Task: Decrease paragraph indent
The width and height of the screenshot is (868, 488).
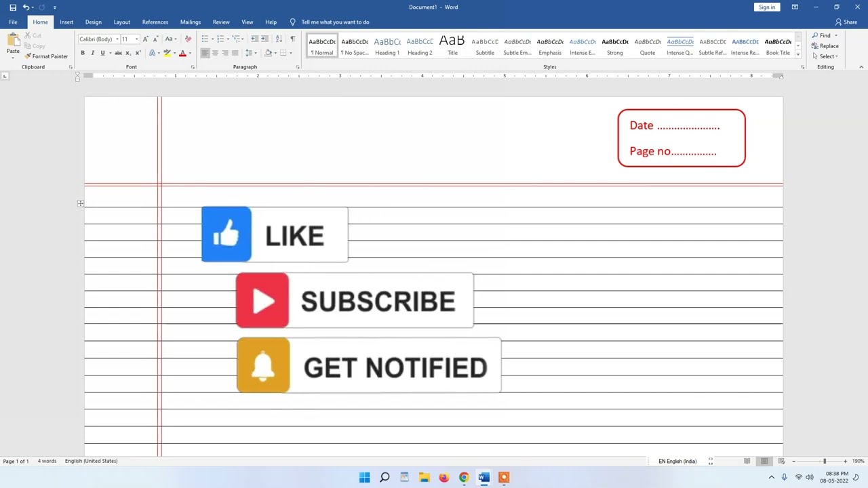Action: point(254,39)
